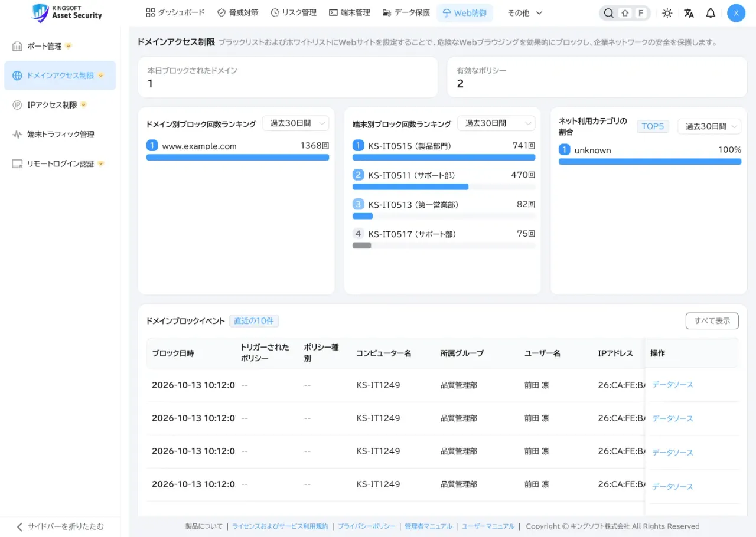This screenshot has height=537, width=756.
Task: Open プライバシーポリシー footer link
Action: 367,526
